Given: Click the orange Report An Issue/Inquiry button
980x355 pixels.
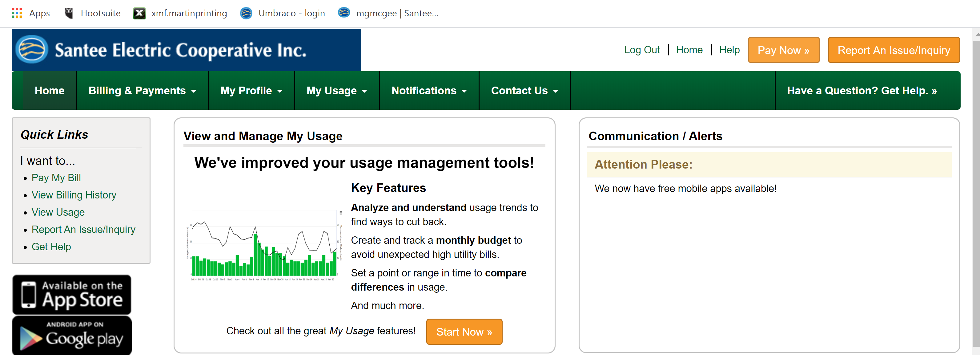Looking at the screenshot, I should [894, 50].
